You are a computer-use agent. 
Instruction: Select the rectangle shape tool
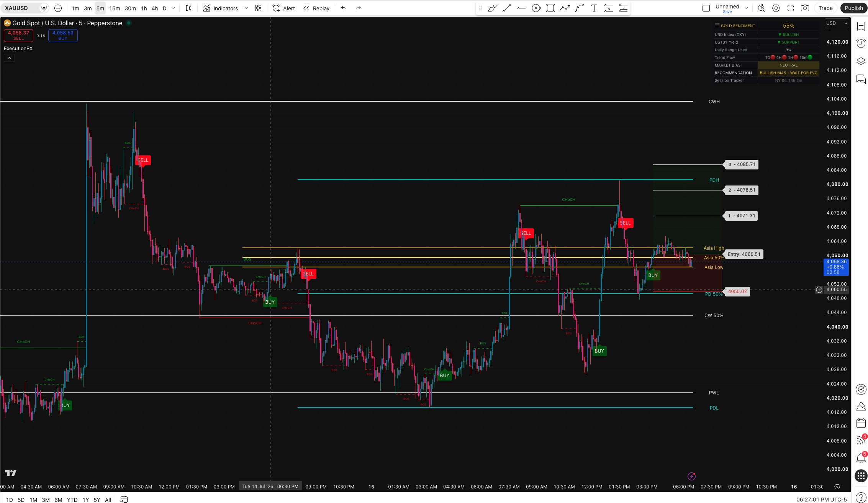coord(550,8)
